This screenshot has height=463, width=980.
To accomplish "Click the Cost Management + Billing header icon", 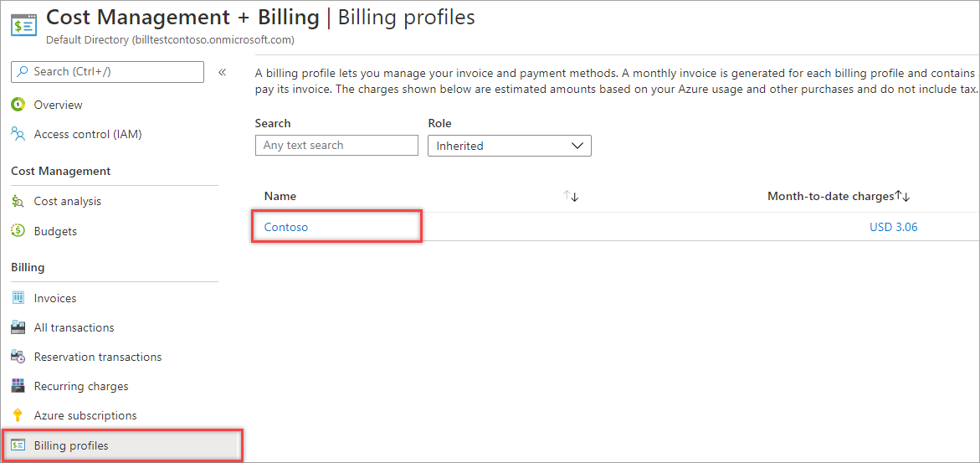I will [23, 23].
